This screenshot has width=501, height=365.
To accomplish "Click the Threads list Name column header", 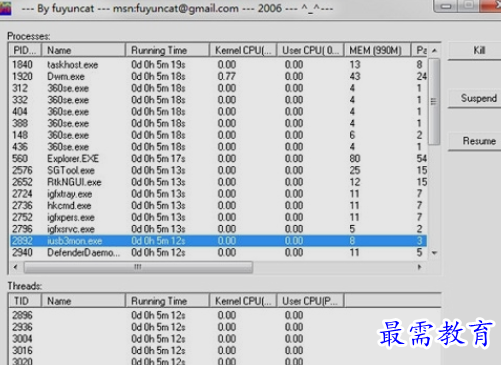I will [83, 301].
